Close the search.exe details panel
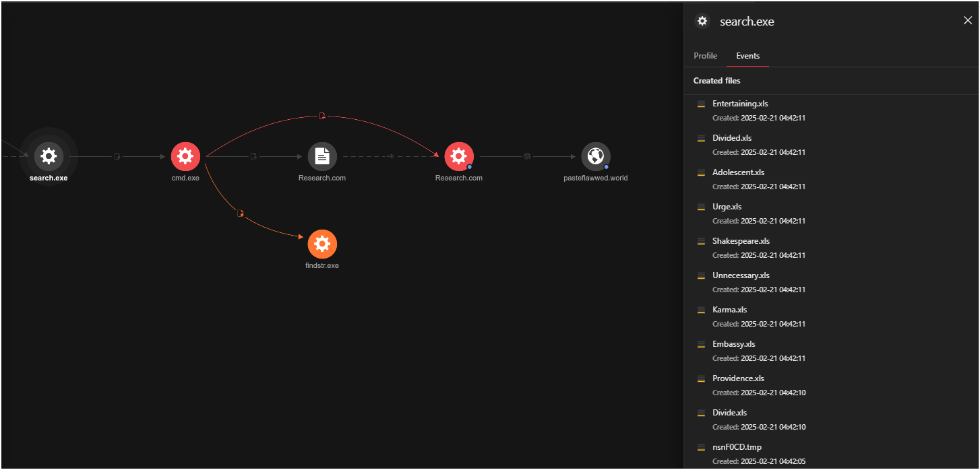 (968, 21)
